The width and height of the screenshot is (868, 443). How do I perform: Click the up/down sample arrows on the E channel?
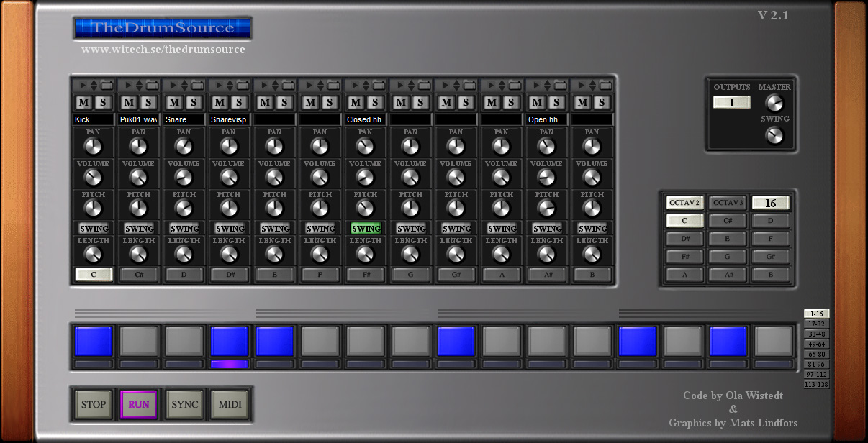tap(275, 85)
